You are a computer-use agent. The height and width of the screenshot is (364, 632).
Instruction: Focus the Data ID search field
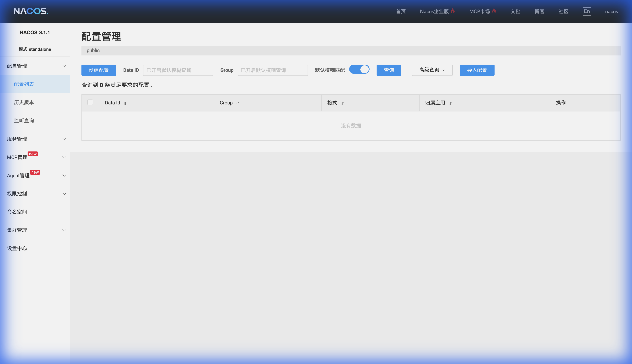[x=178, y=70]
